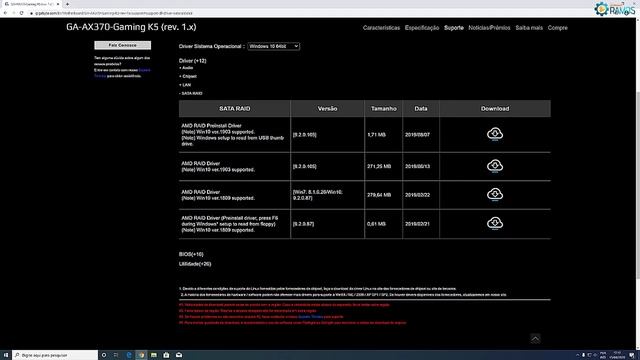Expand the Utilidade(+26) section

click(x=195, y=264)
